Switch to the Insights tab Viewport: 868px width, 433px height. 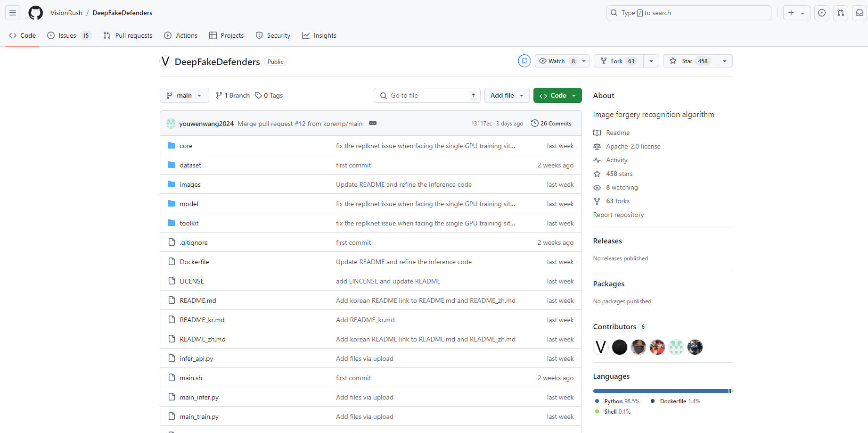tap(319, 35)
